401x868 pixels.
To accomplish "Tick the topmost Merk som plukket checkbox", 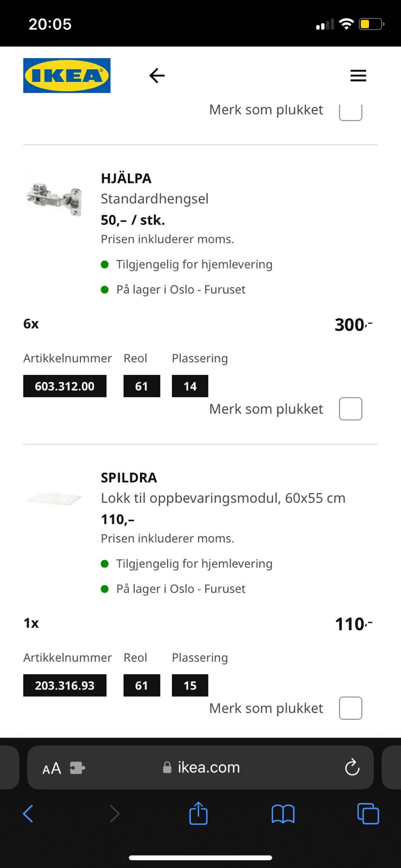I will (x=351, y=111).
